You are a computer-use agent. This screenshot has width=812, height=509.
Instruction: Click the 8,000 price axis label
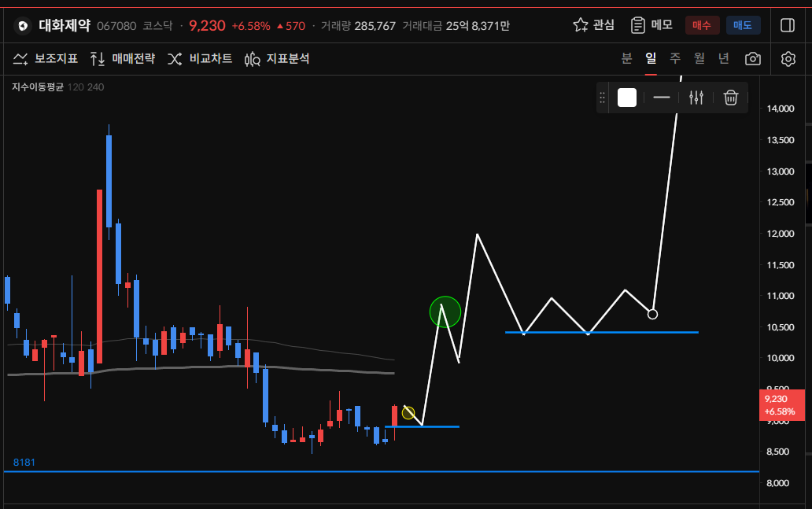(x=777, y=483)
